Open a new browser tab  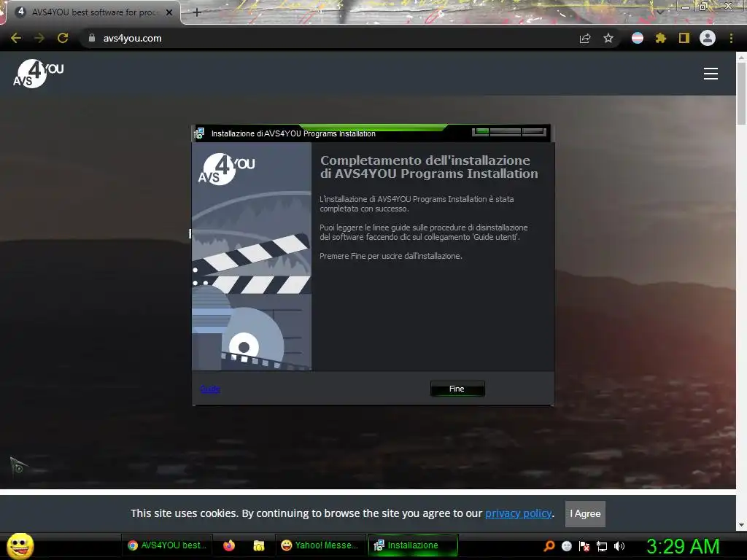coord(197,12)
